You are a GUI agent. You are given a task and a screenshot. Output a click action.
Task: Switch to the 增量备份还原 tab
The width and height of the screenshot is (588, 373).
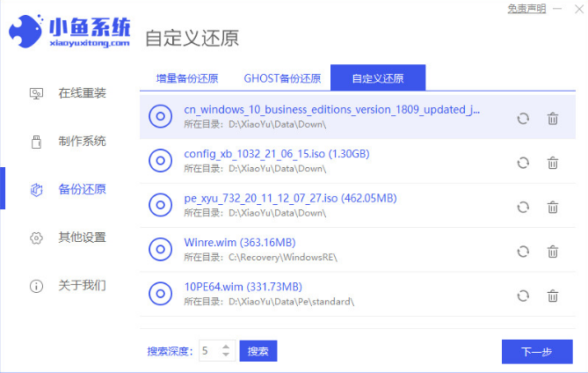tap(187, 78)
